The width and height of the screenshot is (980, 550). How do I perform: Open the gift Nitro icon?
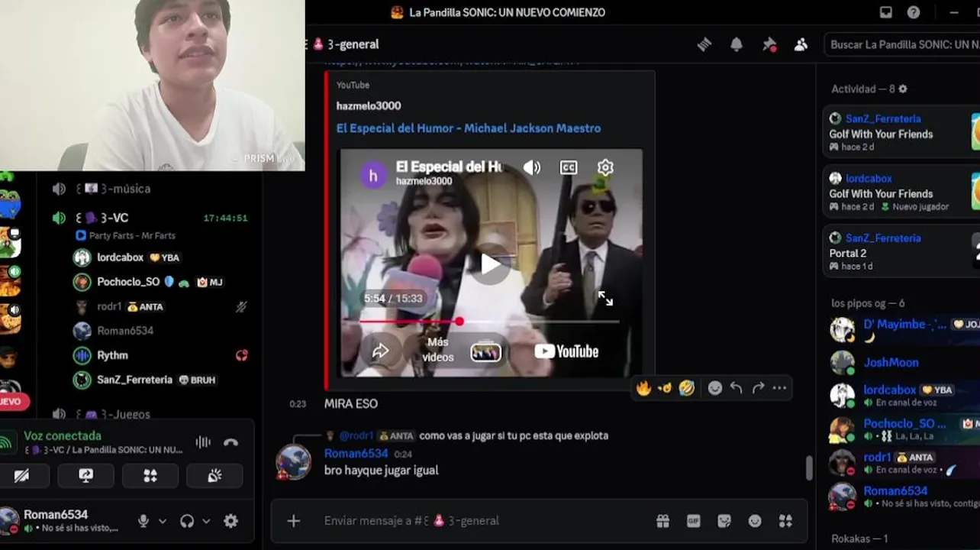[662, 521]
